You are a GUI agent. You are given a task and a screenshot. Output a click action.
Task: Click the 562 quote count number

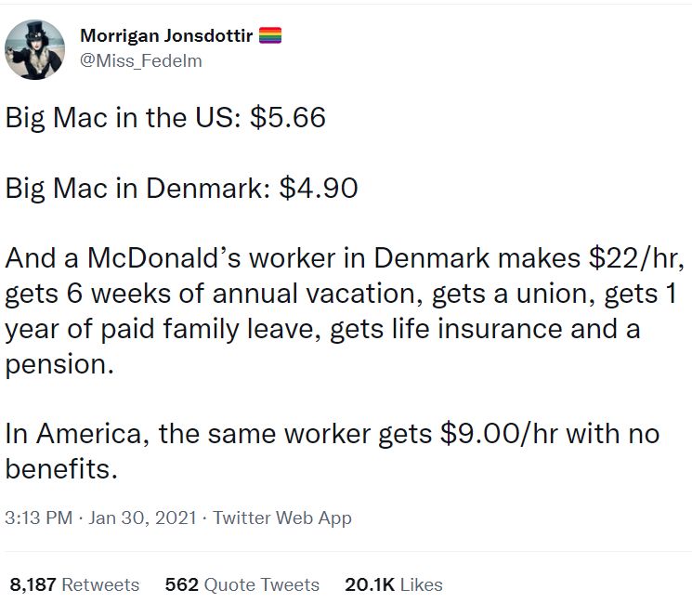(180, 584)
